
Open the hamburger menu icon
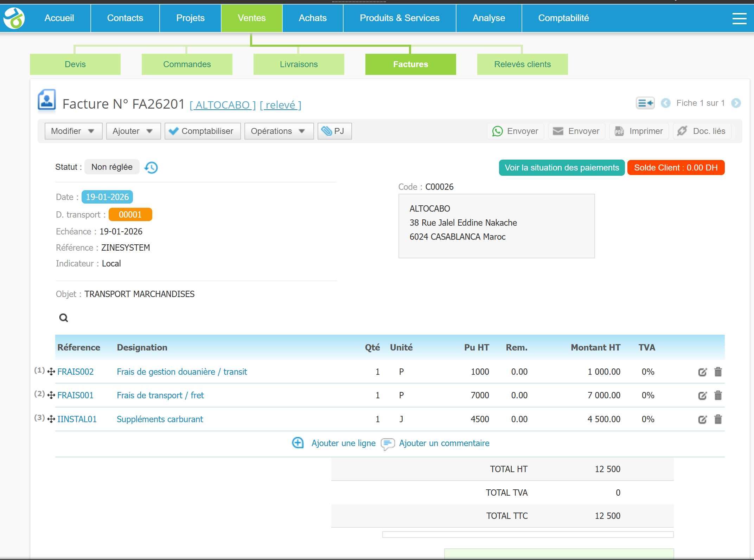739,18
